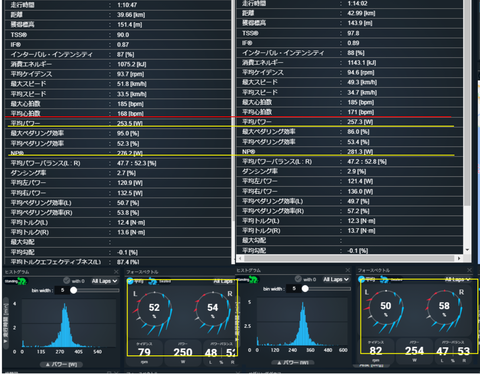Select the left torque value 12.4 [N·m]
This screenshot has width=480, height=375.
pos(131,223)
